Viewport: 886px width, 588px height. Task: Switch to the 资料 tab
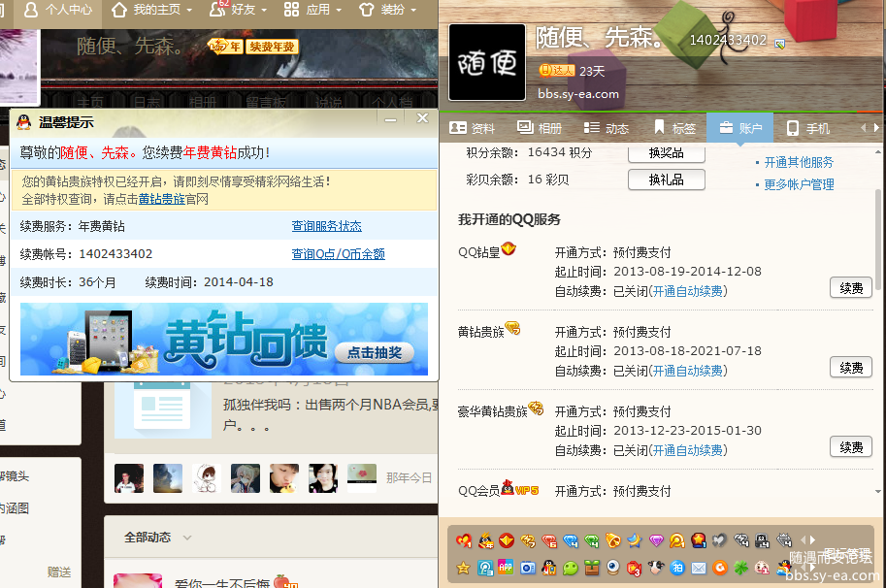473,128
